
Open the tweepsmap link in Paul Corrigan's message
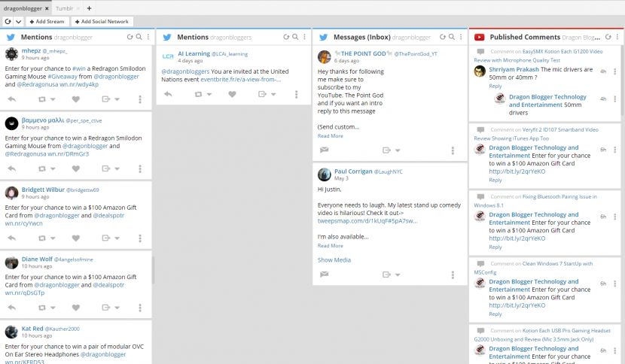point(367,220)
